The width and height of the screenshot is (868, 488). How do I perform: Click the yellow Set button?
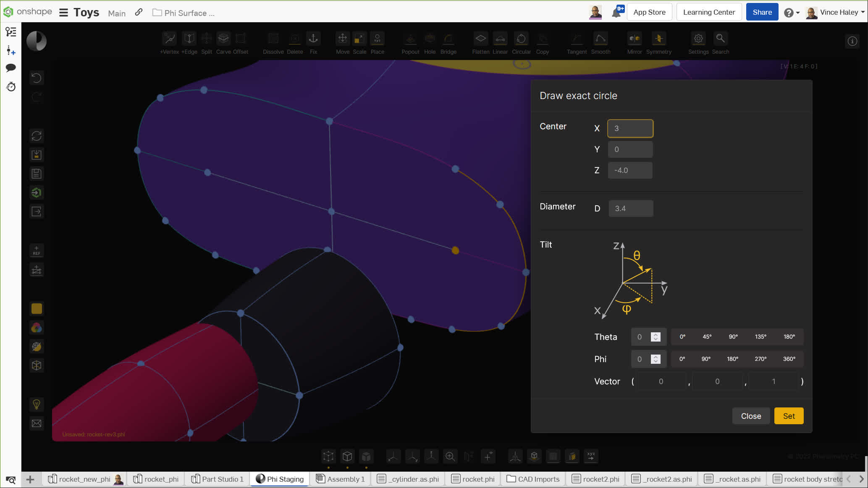point(789,416)
